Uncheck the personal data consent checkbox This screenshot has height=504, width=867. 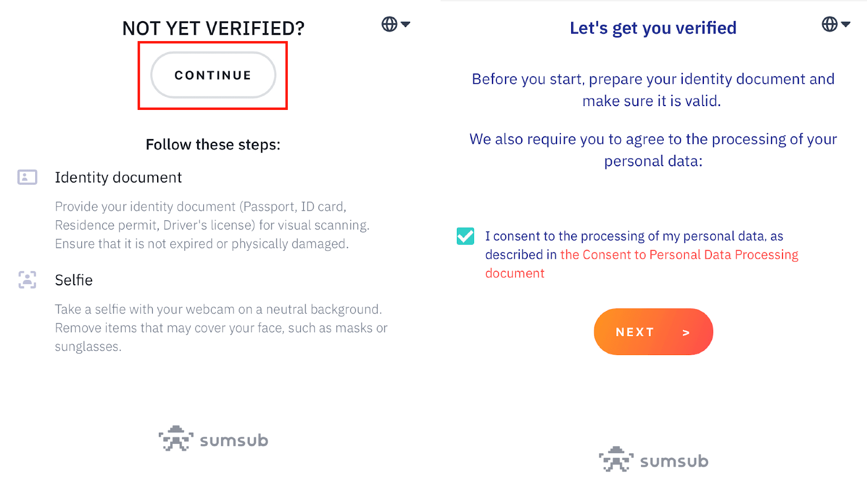pyautogui.click(x=465, y=236)
